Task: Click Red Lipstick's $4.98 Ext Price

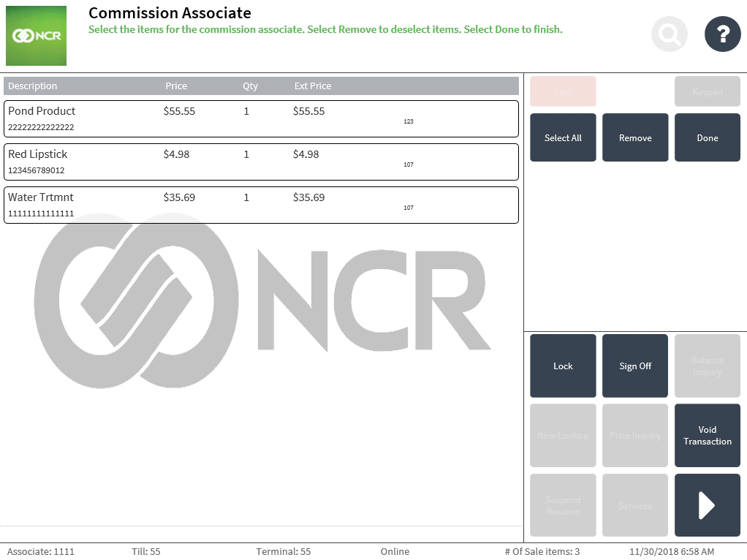Action: [306, 154]
